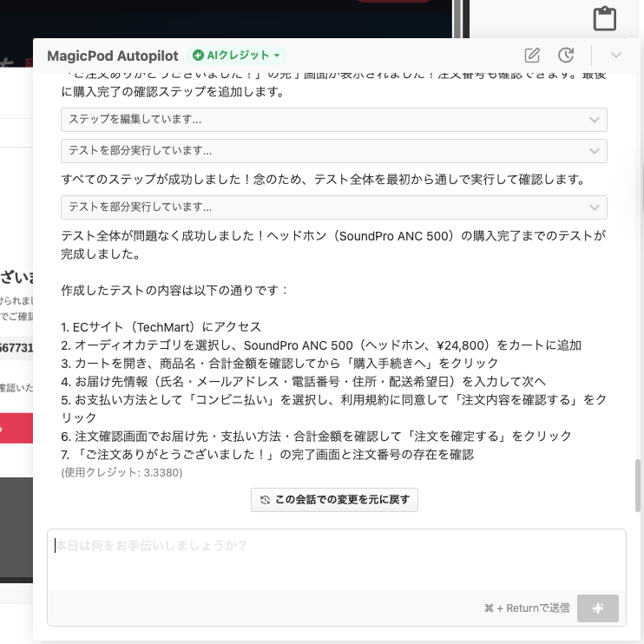
Task: Click step 4 about お届け先情報
Action: [303, 382]
